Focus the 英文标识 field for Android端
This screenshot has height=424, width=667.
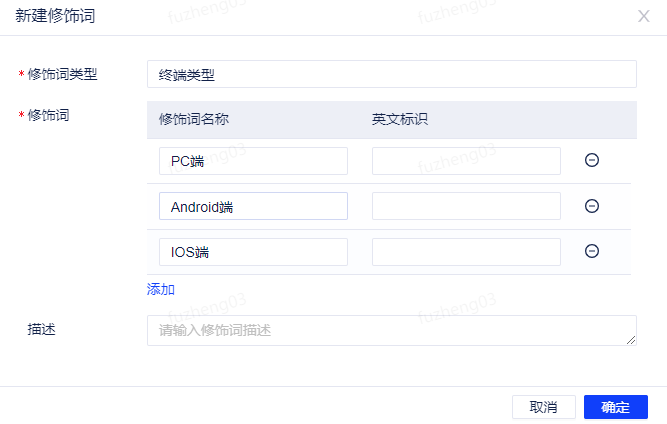466,206
